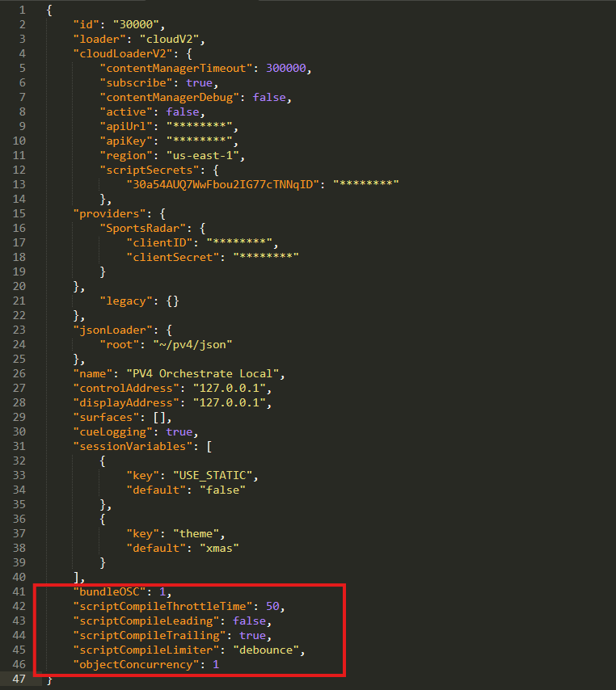Click the "scriptCompileThrottleTime" key

pos(162,607)
